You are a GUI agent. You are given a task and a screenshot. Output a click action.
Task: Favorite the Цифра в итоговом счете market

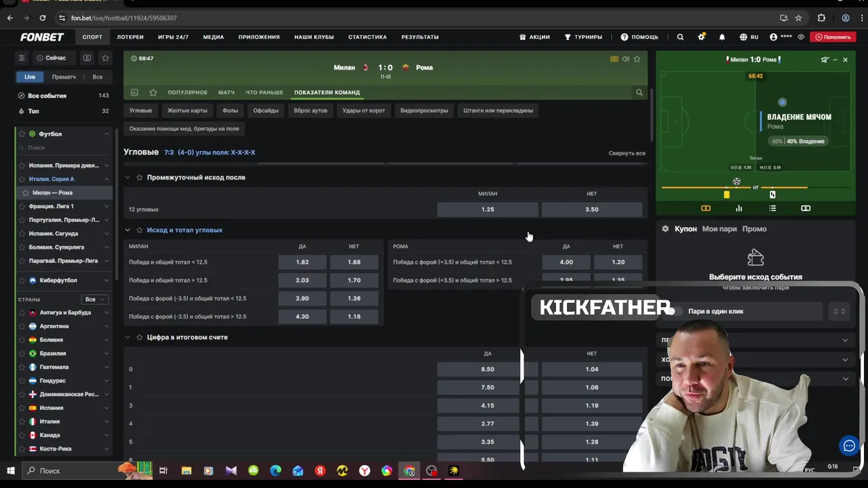coord(140,337)
